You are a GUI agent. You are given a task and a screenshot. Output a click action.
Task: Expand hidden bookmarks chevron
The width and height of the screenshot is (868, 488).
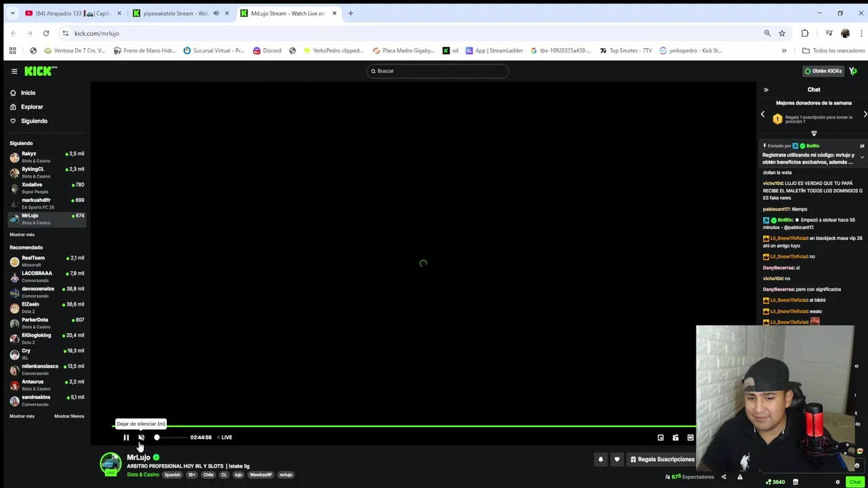[x=784, y=51]
